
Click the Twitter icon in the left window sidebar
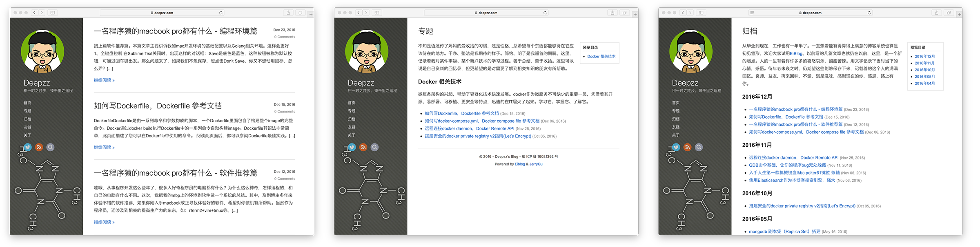[x=27, y=147]
